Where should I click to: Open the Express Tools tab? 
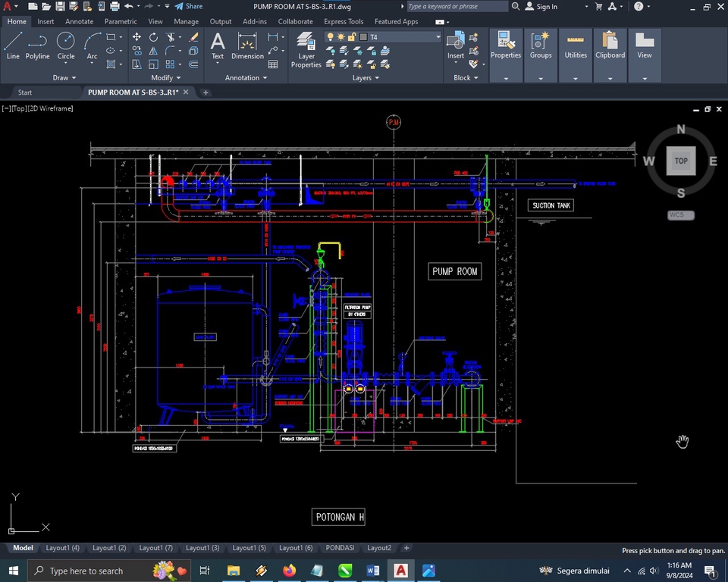(344, 21)
